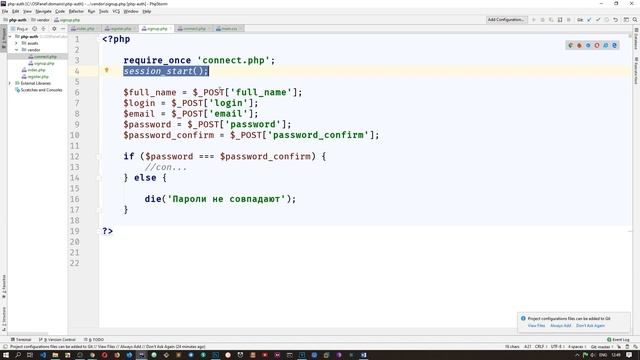Click the Project panel locate target icon
This screenshot has height=360, width=640.
(34, 29)
